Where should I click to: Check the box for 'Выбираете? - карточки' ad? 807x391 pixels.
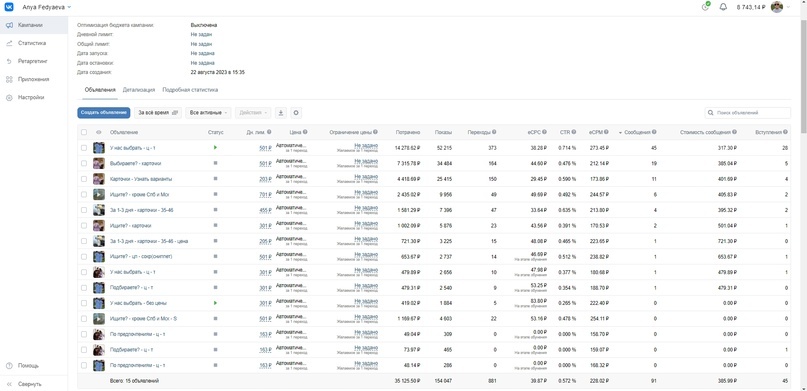tap(84, 163)
